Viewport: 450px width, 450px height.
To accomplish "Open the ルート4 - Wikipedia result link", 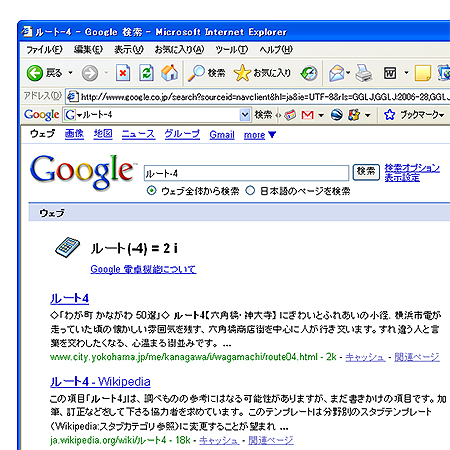I will [x=100, y=381].
